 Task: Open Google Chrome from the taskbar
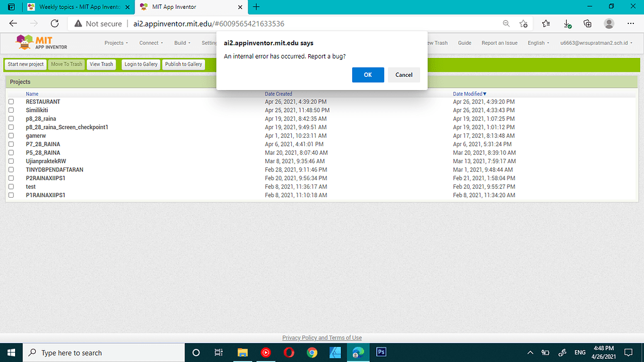coord(312,353)
